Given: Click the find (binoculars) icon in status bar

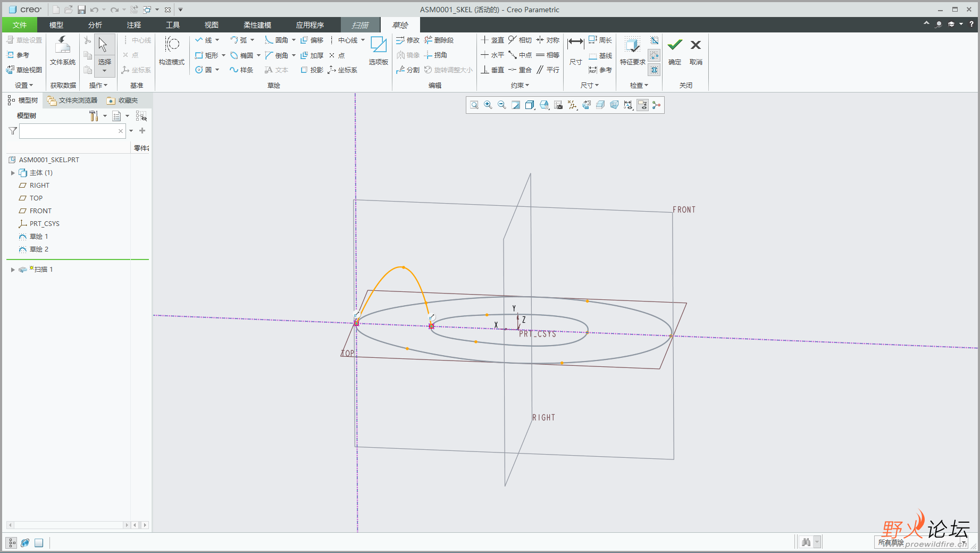Looking at the screenshot, I should 806,542.
